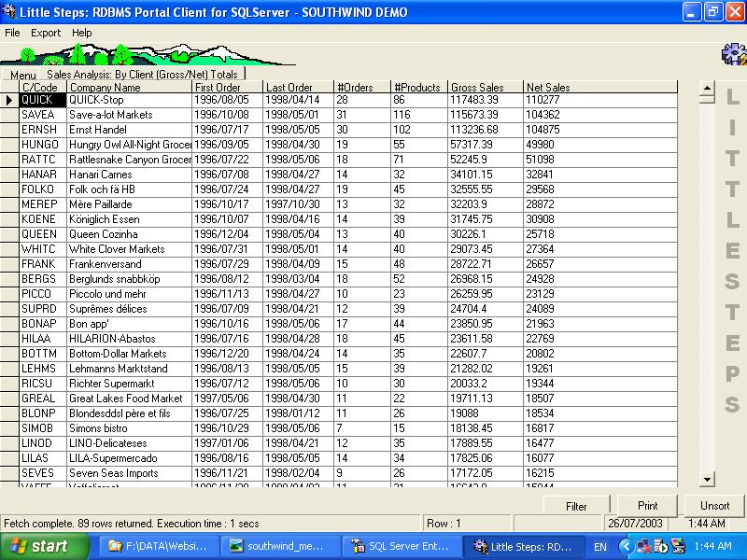This screenshot has height=560, width=747.
Task: Select the Hungry Owl All-Night Grocer cell
Action: tap(129, 145)
